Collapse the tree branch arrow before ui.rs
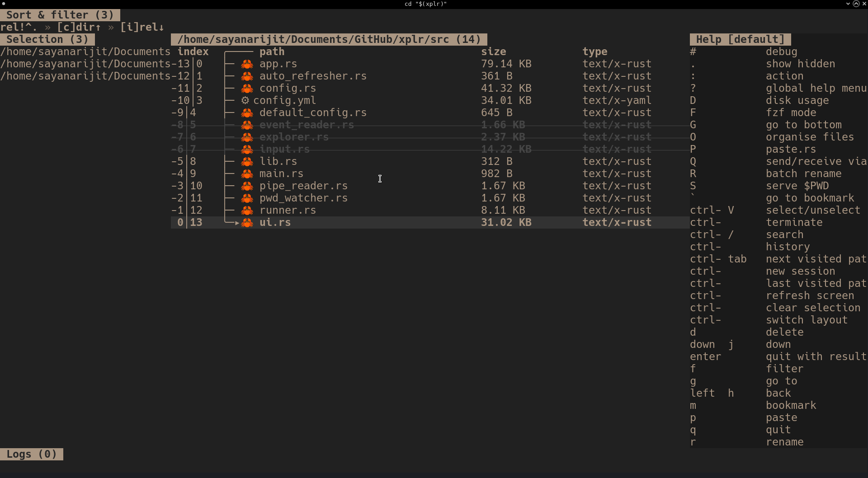 pos(237,222)
